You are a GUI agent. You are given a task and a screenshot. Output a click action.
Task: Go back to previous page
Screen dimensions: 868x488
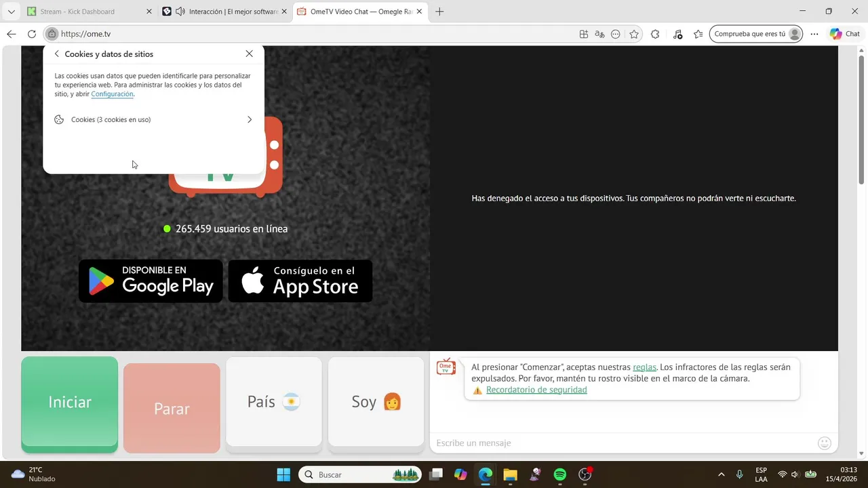pyautogui.click(x=12, y=34)
